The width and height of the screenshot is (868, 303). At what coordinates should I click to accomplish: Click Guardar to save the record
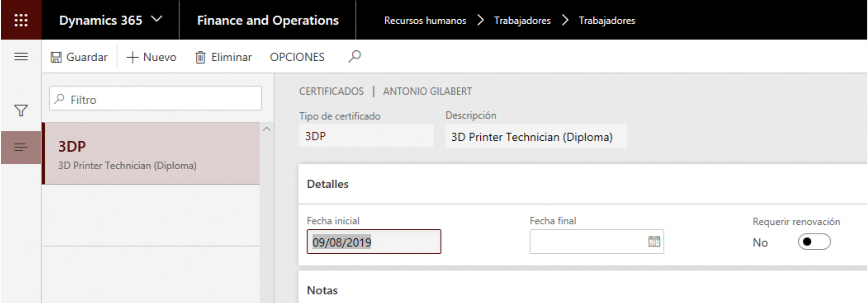tap(79, 57)
